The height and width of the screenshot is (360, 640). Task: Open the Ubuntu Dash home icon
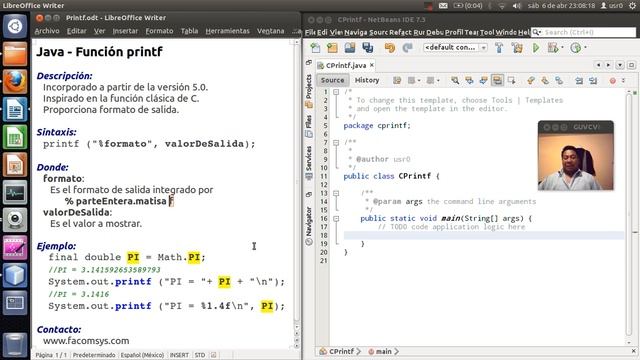coord(15,26)
